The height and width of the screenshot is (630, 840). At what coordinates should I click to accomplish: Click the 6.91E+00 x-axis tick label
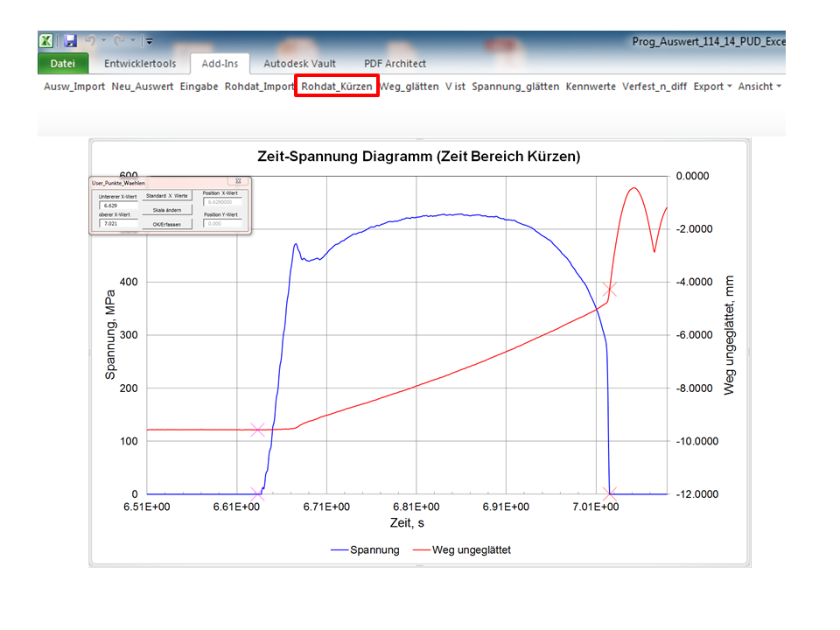tap(506, 507)
